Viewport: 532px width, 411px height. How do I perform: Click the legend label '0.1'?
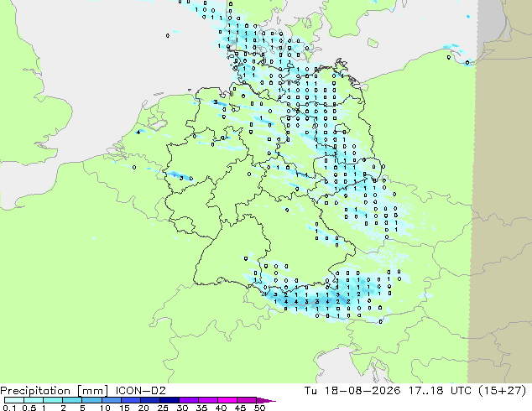tap(9, 408)
